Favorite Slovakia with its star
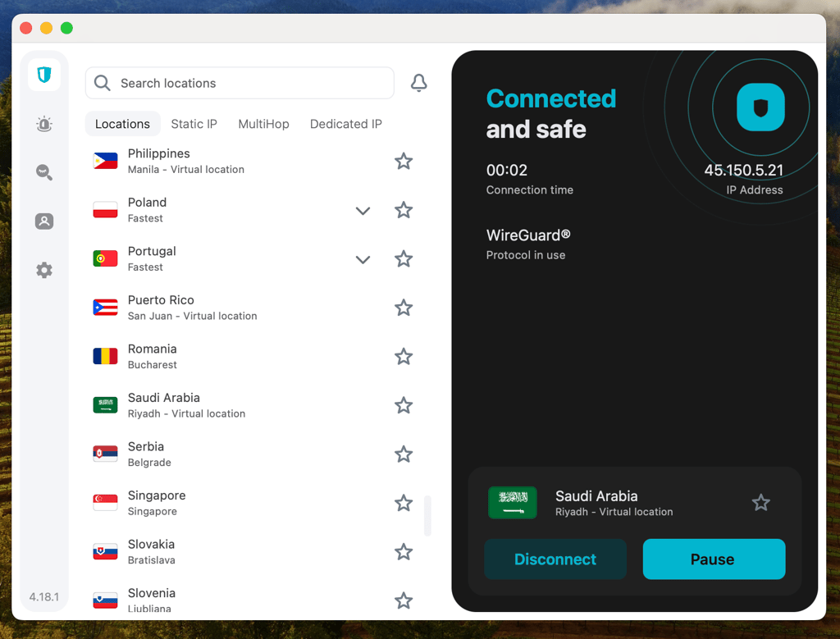Image resolution: width=840 pixels, height=639 pixels. click(404, 552)
